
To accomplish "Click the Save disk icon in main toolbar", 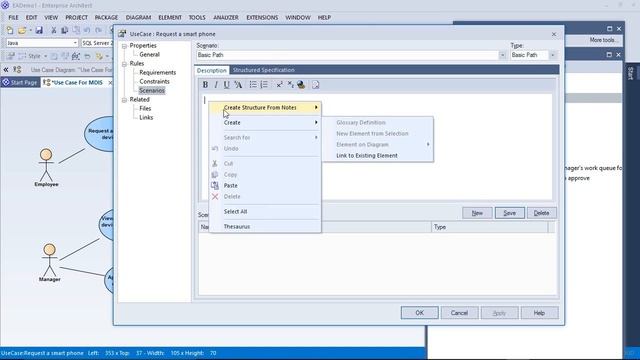I will click(x=39, y=30).
